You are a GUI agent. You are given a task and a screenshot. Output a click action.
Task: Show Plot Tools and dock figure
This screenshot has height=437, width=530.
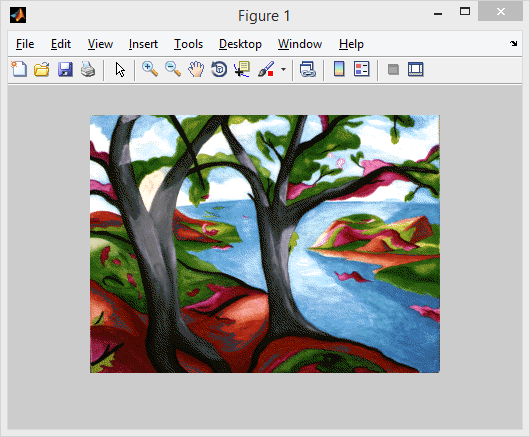coord(415,69)
